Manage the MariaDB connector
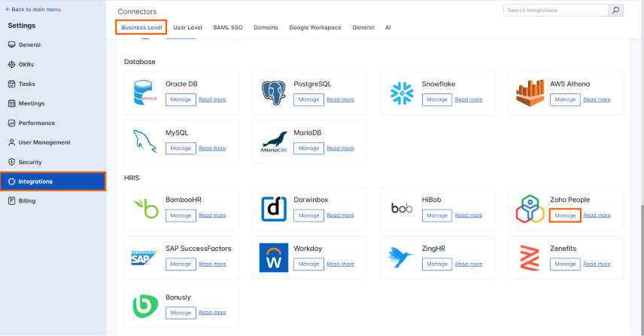Screen dimensions: 644x336 tap(309, 148)
